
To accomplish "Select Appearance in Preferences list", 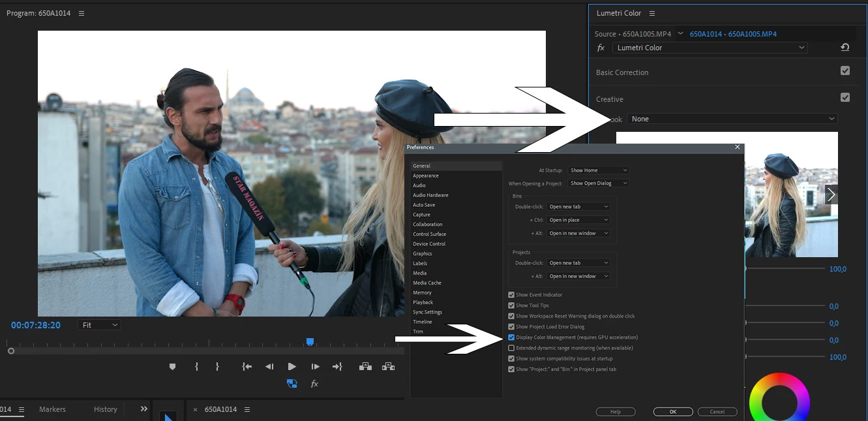I will pos(426,176).
